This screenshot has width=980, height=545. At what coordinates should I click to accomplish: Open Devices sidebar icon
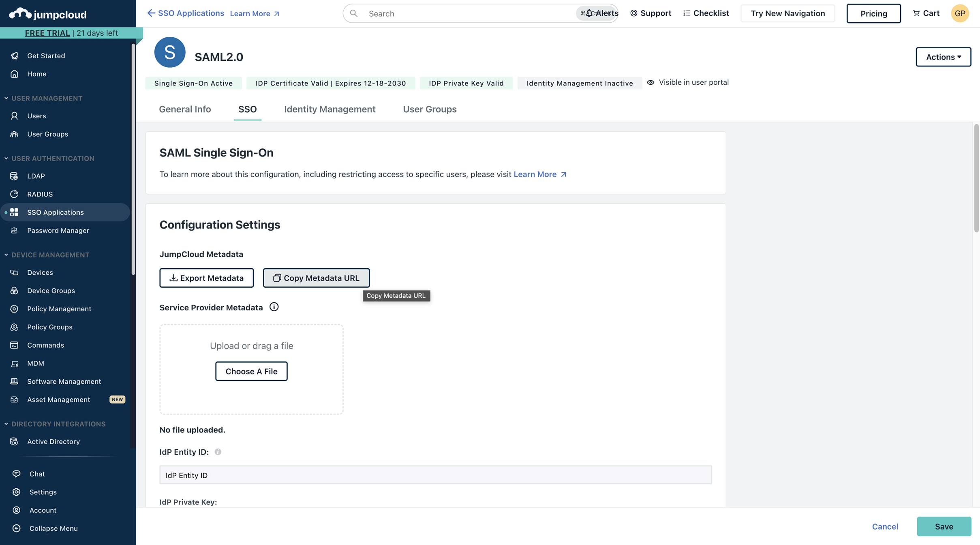pos(15,272)
